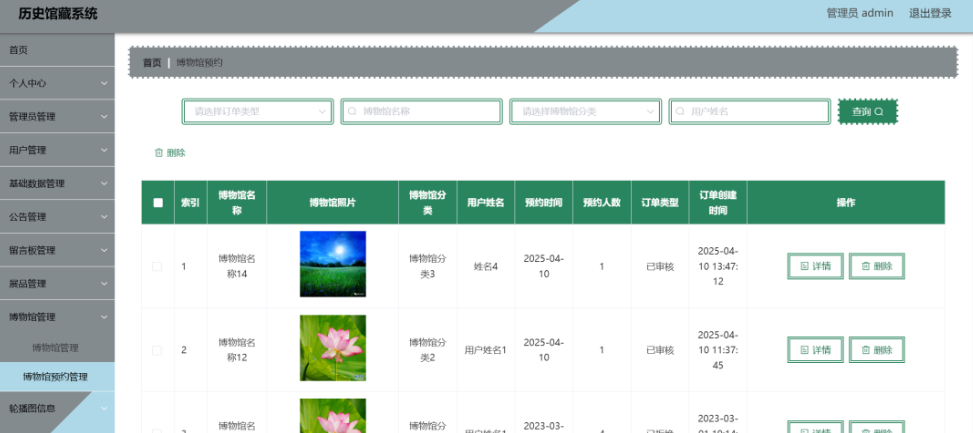Click the 详情 icon in row 博物馆名称14
This screenshot has width=973, height=433.
coord(804,266)
